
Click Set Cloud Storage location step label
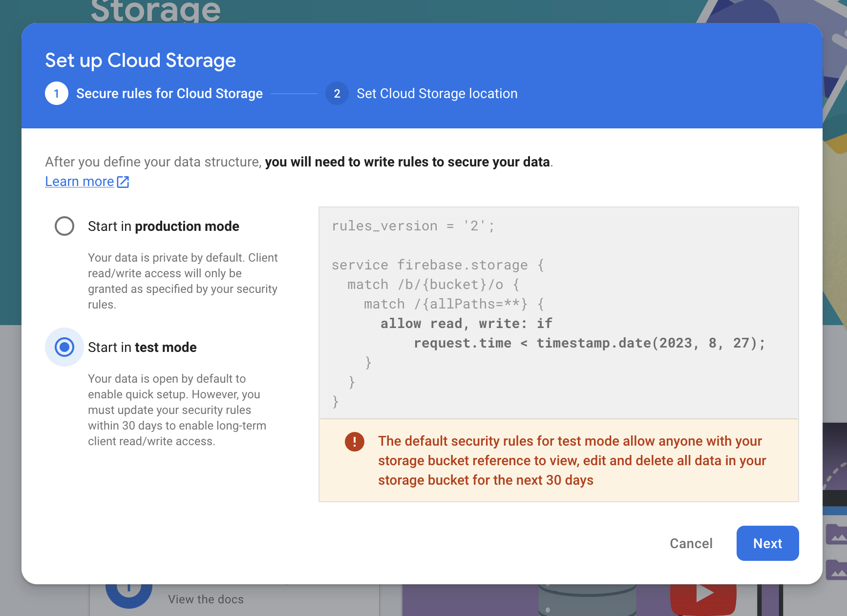coord(437,93)
